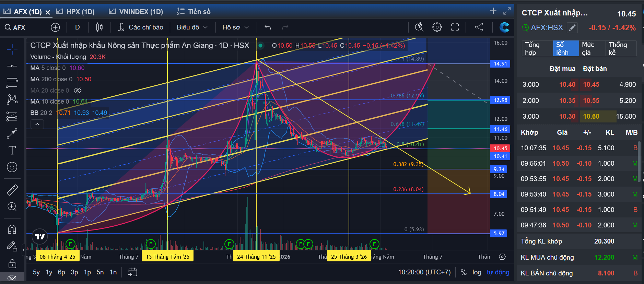The height and width of the screenshot is (284, 644).
Task: Select the 13 Tháng Tám '25 date marker
Action: (x=168, y=257)
